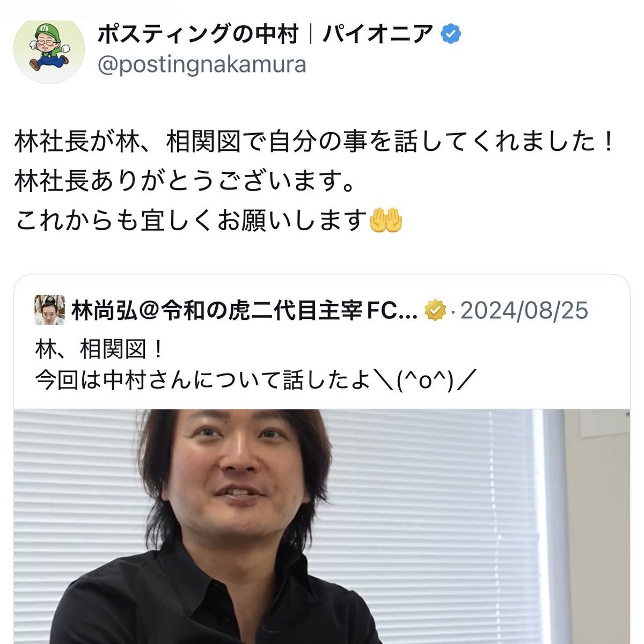Click the @postingnakamura handle

pos(202,65)
